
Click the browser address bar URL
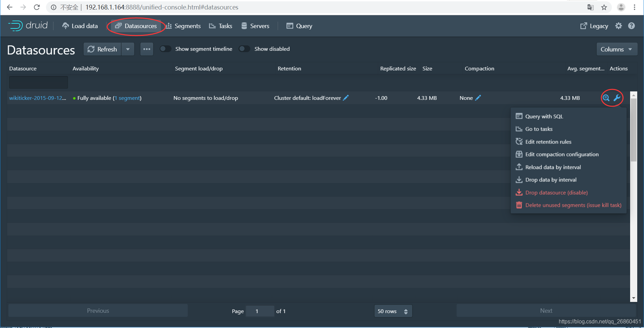(x=162, y=7)
